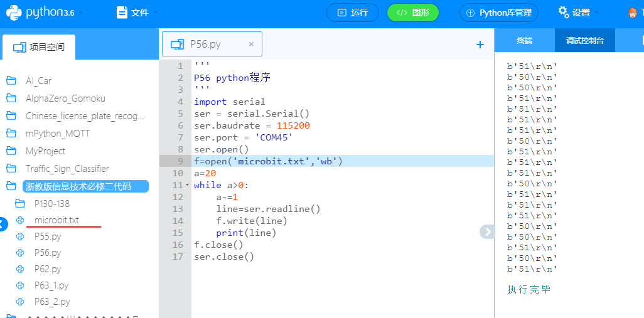Click the 设置 gear icon
This screenshot has width=644, height=318.
coord(563,12)
